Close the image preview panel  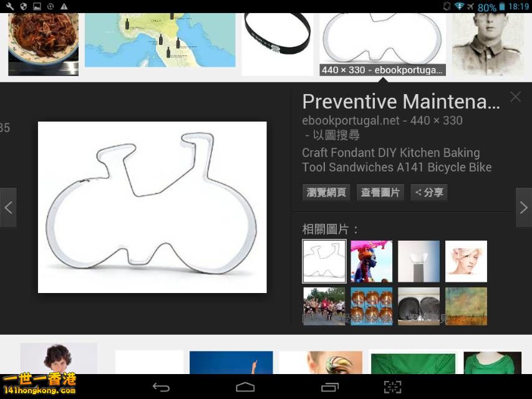515,97
